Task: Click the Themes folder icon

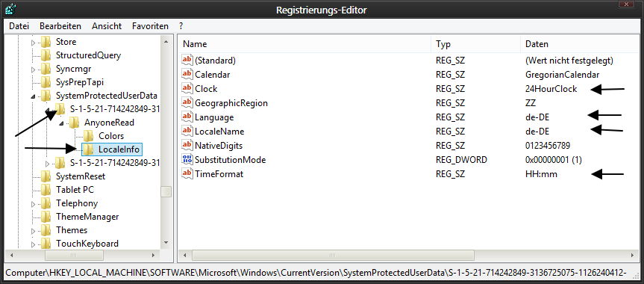Action: pyautogui.click(x=46, y=229)
